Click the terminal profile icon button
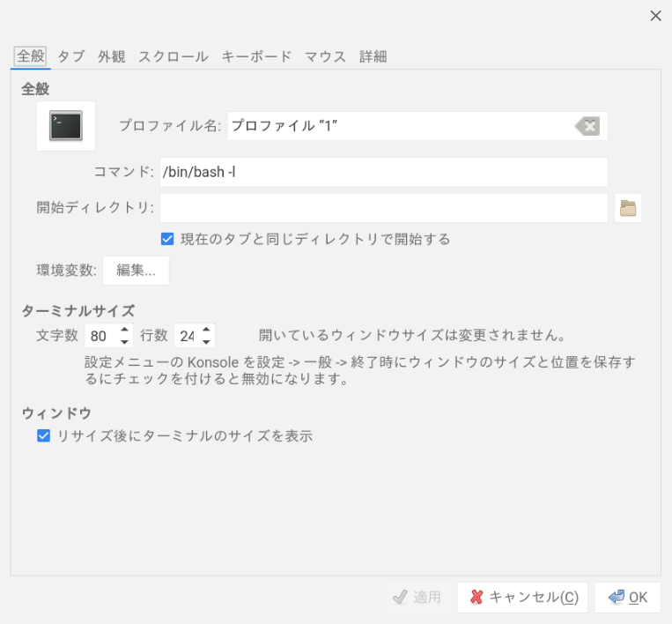The image size is (672, 624). point(66,126)
